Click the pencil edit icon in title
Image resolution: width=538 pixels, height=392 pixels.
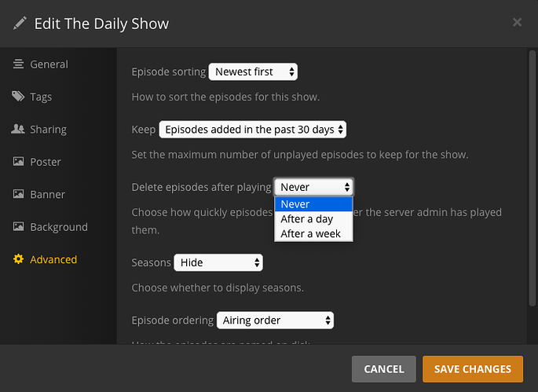20,24
